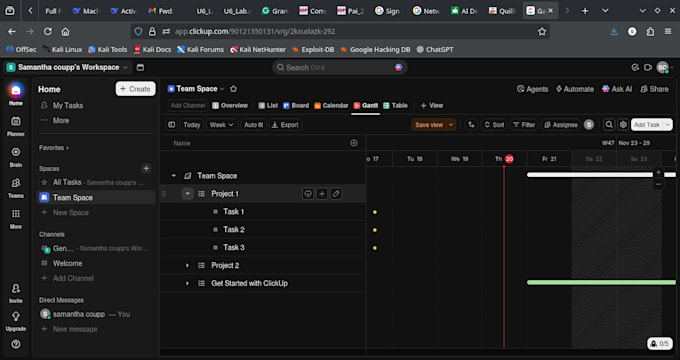Image resolution: width=680 pixels, height=360 pixels.
Task: Add a new View tab
Action: coord(432,105)
